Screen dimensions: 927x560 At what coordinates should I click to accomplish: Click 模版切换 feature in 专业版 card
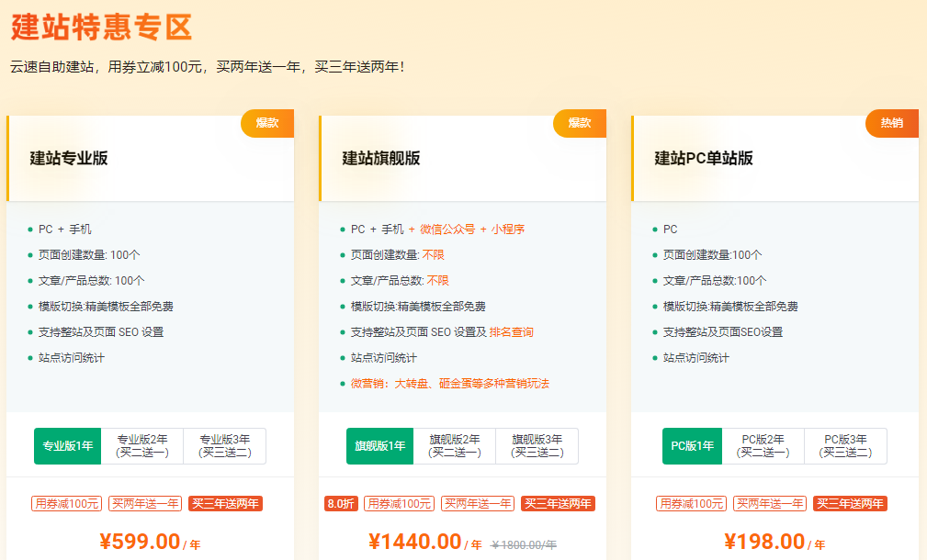[x=106, y=307]
